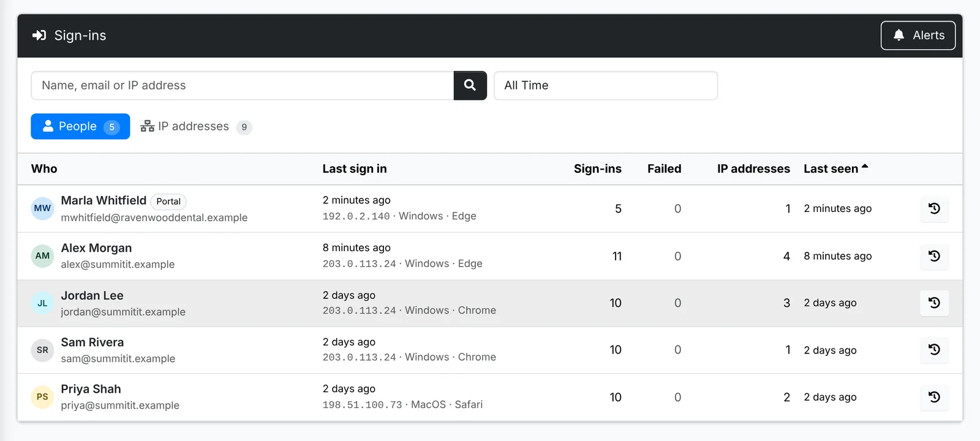Sort by the IP addresses column header

point(753,168)
